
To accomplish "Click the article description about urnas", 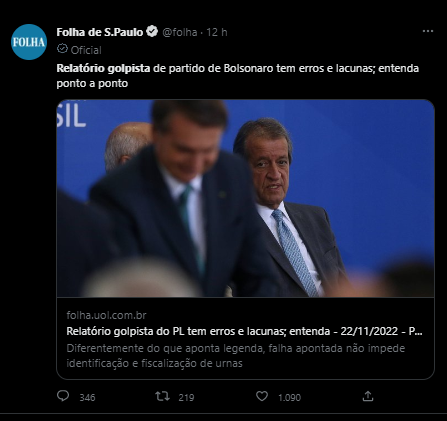I will [x=236, y=356].
